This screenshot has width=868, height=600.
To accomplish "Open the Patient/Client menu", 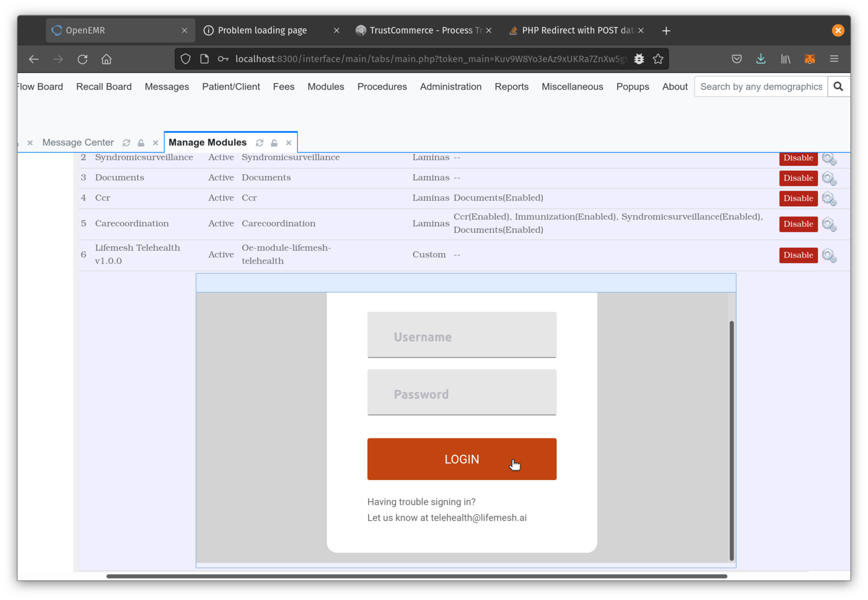I will click(231, 87).
